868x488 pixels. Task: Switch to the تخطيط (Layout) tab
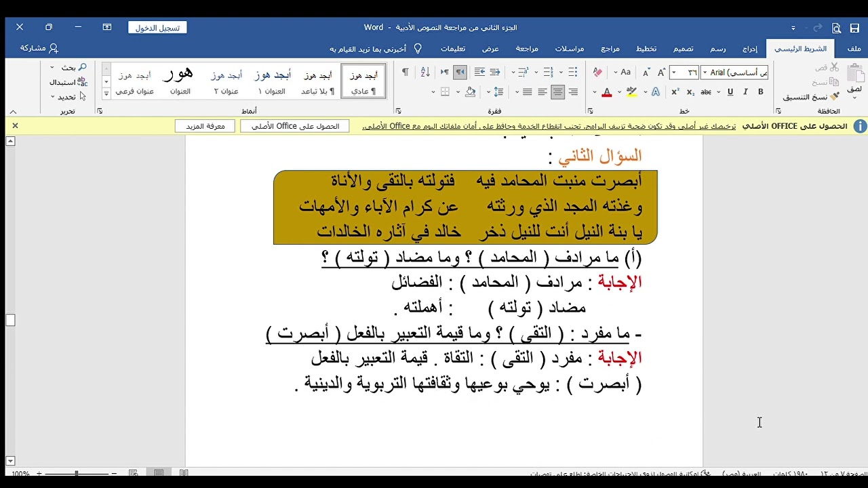click(646, 49)
